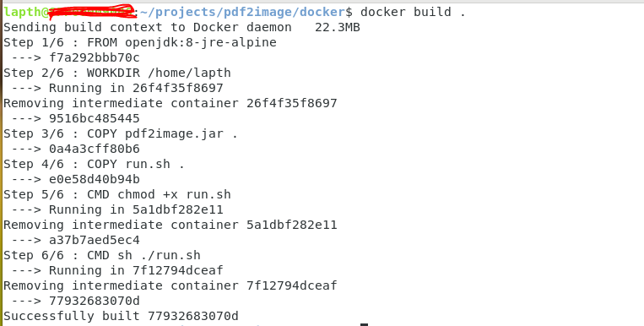The width and height of the screenshot is (644, 326).
Task: Click layer hash 0a4a3cff80b6
Action: point(94,149)
